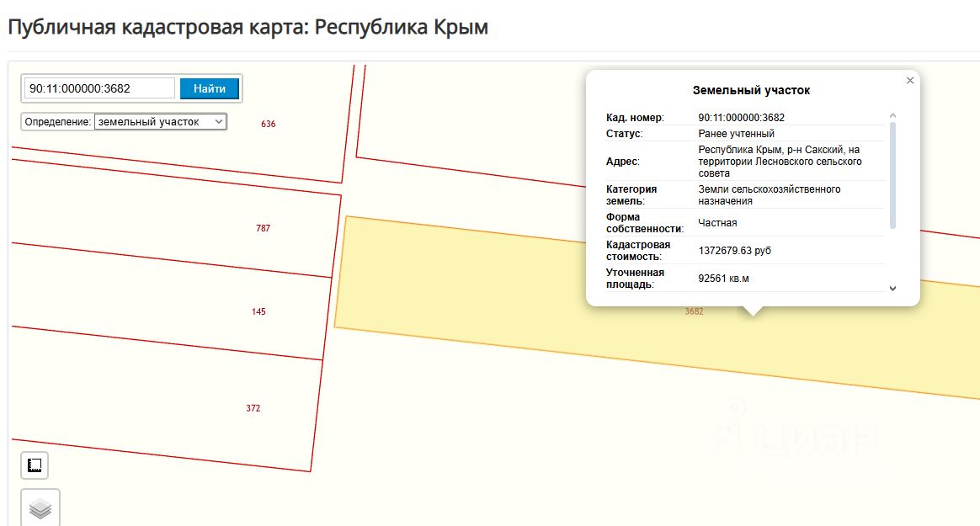The height and width of the screenshot is (526, 980).
Task: Select parcel labeled 145
Action: [x=258, y=311]
